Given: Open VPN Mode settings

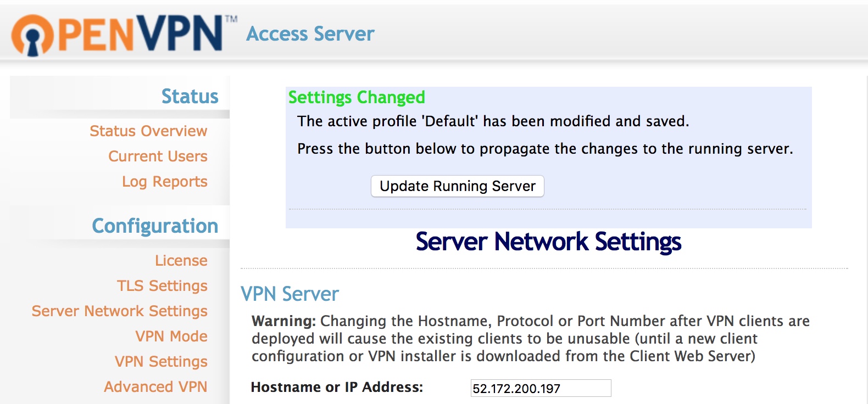Looking at the screenshot, I should (x=171, y=336).
